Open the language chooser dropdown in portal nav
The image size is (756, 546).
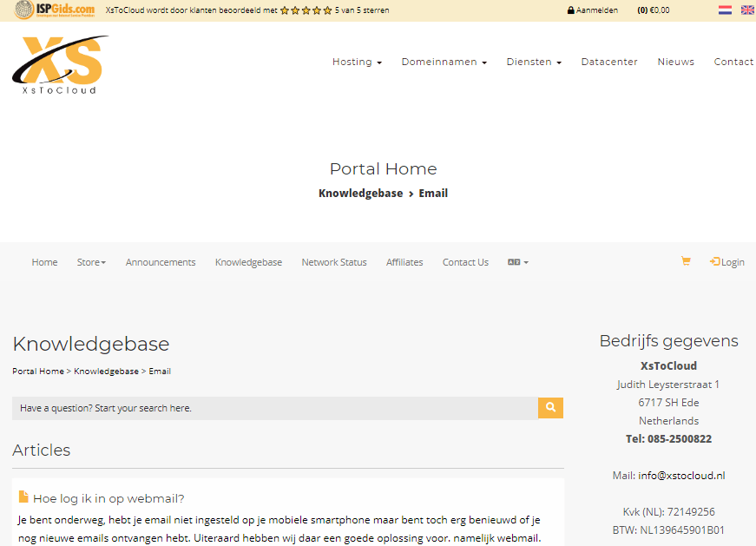[x=518, y=262]
